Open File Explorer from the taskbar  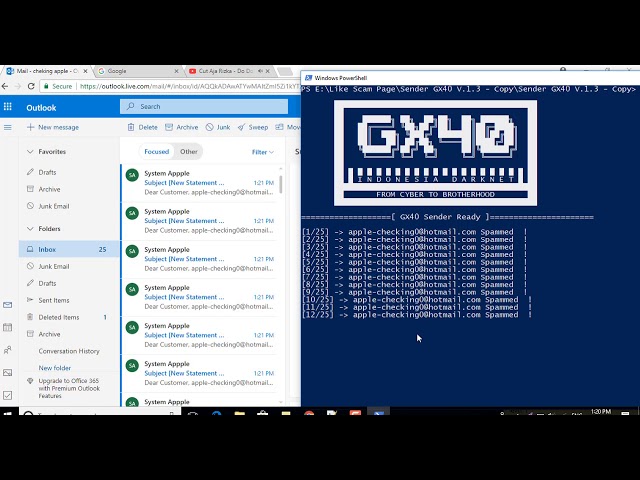coord(240,413)
